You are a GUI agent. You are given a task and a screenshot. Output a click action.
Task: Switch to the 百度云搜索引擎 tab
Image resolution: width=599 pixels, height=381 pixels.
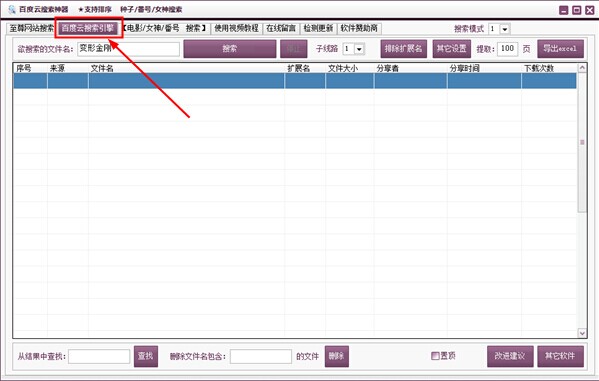tap(88, 28)
